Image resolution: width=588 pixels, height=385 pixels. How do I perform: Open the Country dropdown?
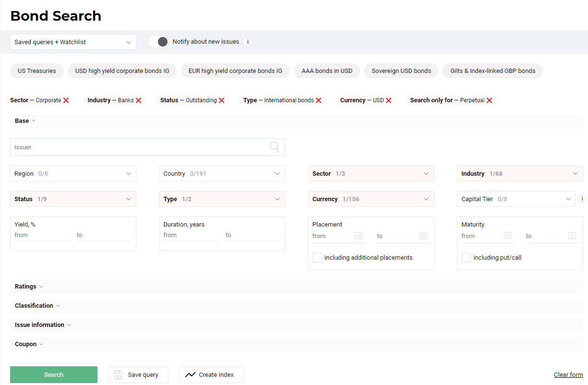[222, 174]
